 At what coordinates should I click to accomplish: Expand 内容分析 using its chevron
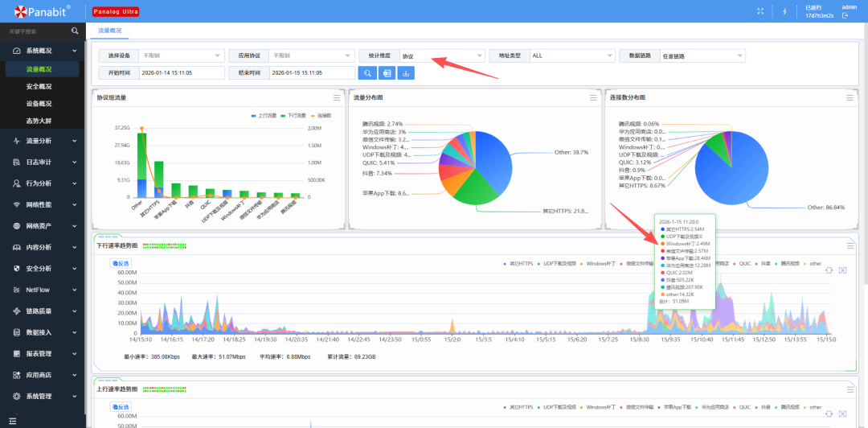tap(75, 247)
